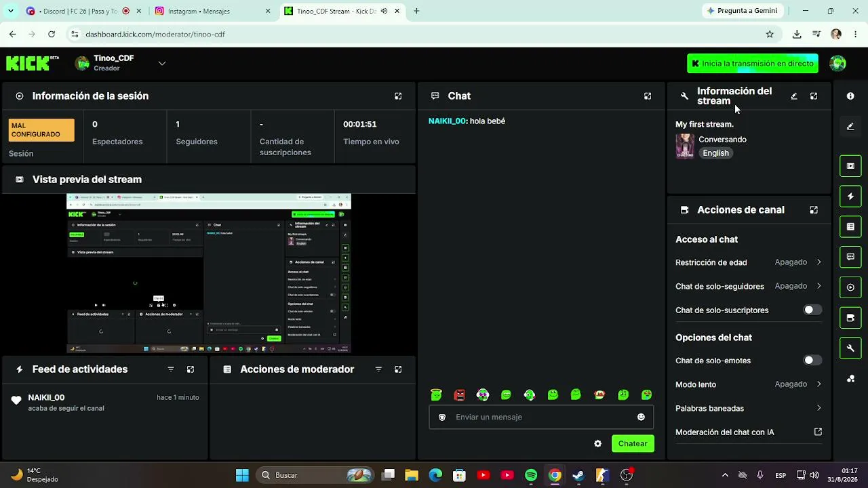Image resolution: width=868 pixels, height=488 pixels.
Task: Open the emoji picker in message box
Action: (x=641, y=418)
